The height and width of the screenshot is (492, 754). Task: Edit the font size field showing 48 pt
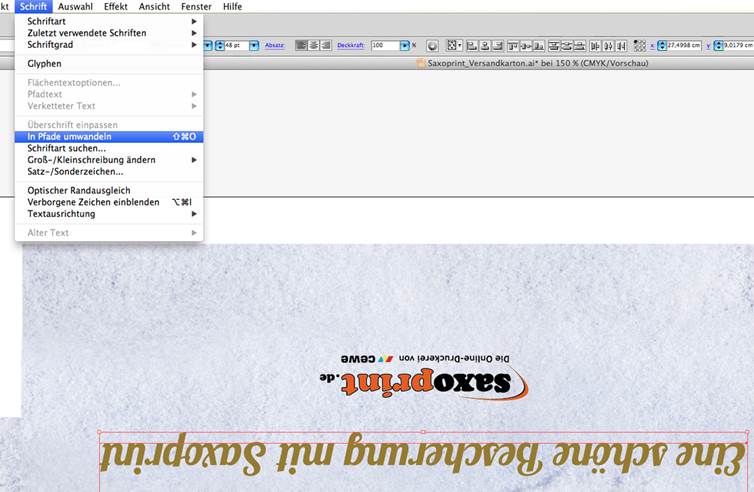tap(236, 45)
